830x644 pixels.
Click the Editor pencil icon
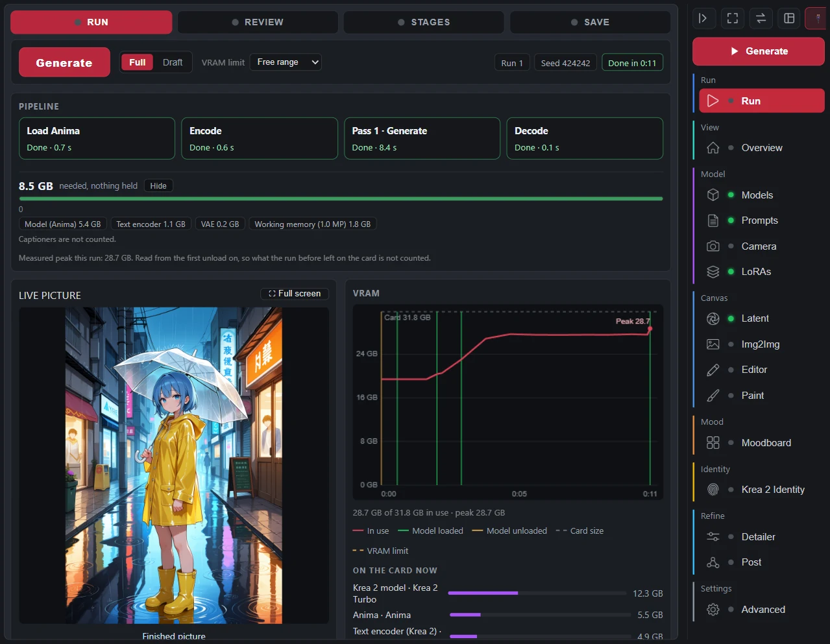713,370
